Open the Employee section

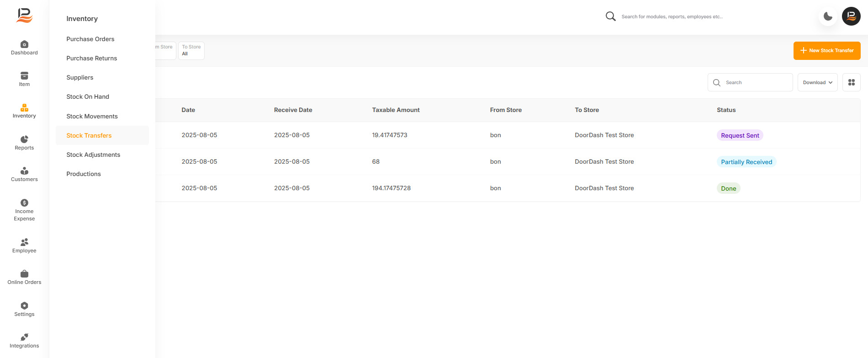24,246
